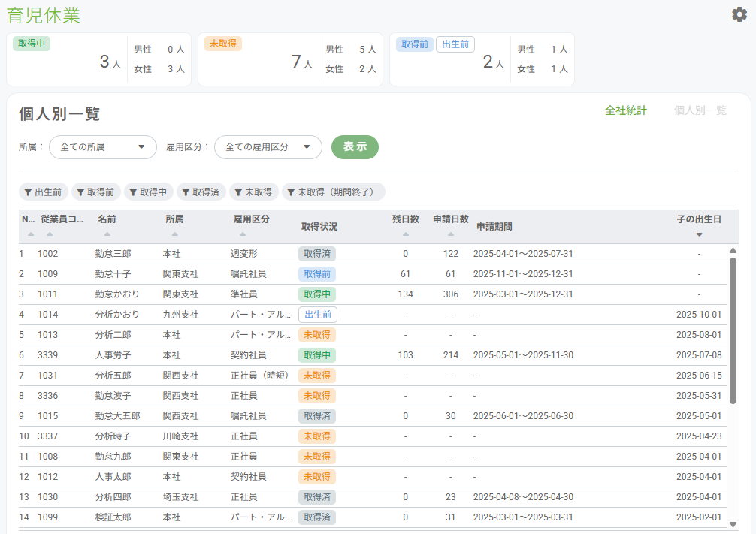Sort by 名前 column arrow
The width and height of the screenshot is (756, 534).
(x=107, y=234)
